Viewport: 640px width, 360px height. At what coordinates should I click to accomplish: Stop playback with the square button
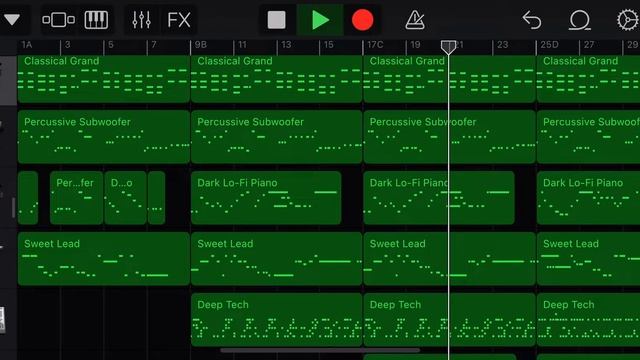click(x=276, y=20)
